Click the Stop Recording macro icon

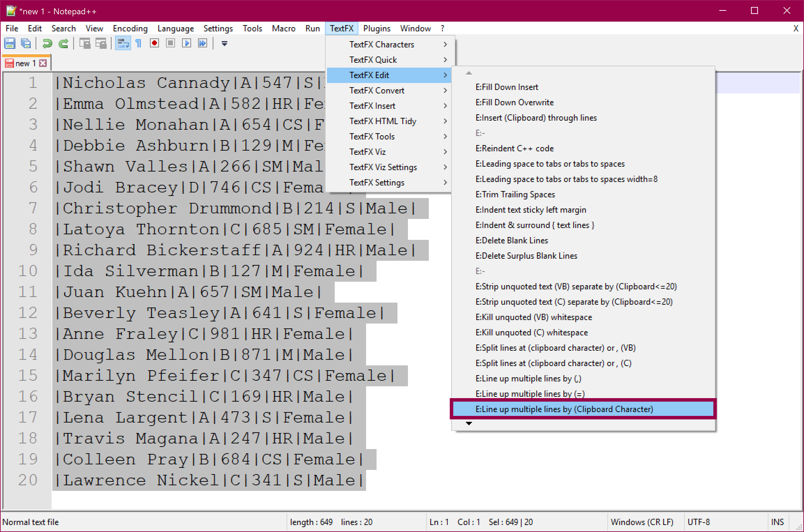coord(170,43)
